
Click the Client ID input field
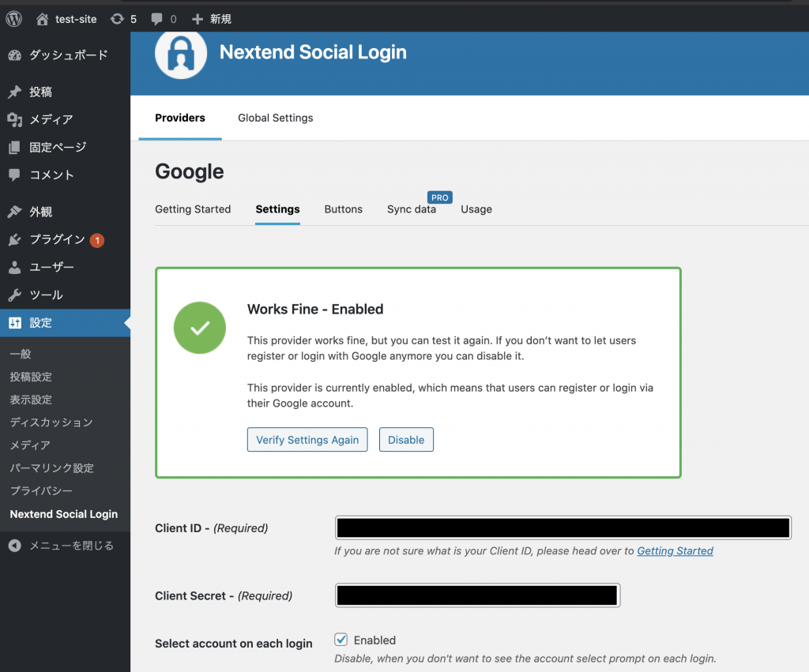(x=563, y=527)
